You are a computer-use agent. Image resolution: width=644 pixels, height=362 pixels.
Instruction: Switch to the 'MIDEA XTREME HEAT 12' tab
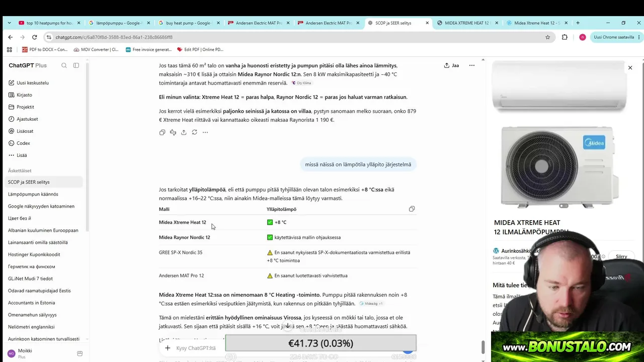tap(467, 23)
